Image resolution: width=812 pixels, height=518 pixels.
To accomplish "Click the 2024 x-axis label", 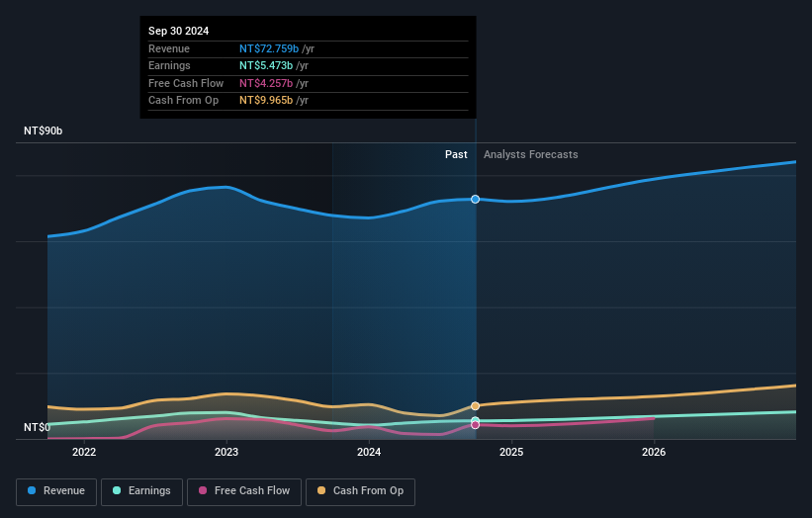I will (x=369, y=452).
